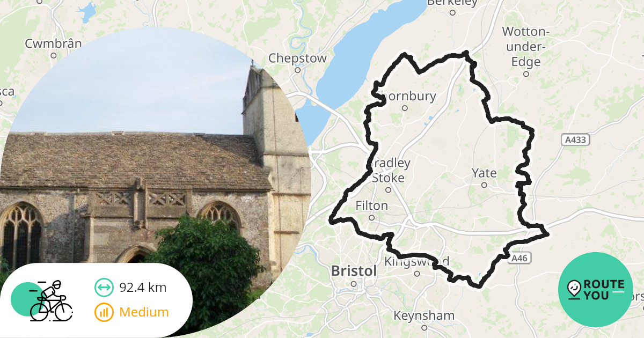
Task: Select the Cwmbrân map label
Action: (x=53, y=43)
